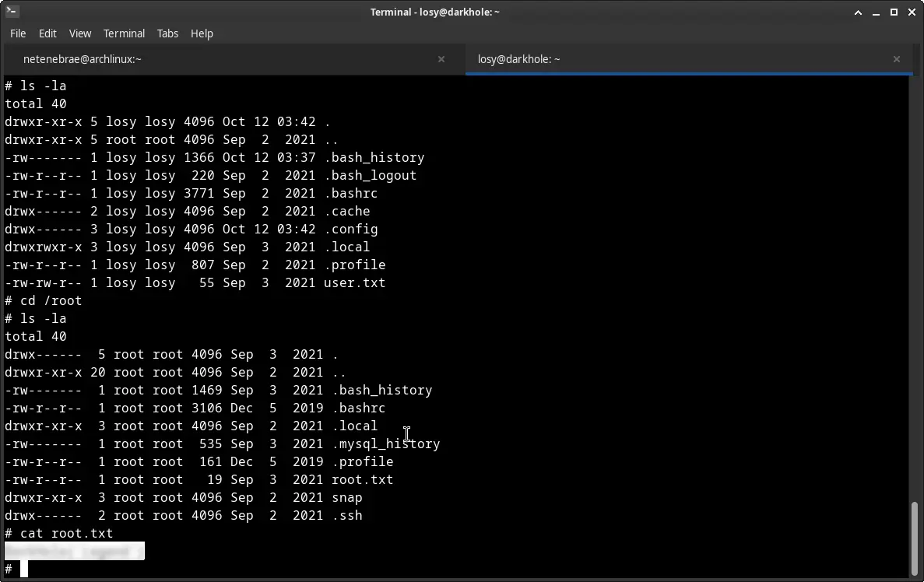
Task: Open the File menu
Action: [x=18, y=33]
